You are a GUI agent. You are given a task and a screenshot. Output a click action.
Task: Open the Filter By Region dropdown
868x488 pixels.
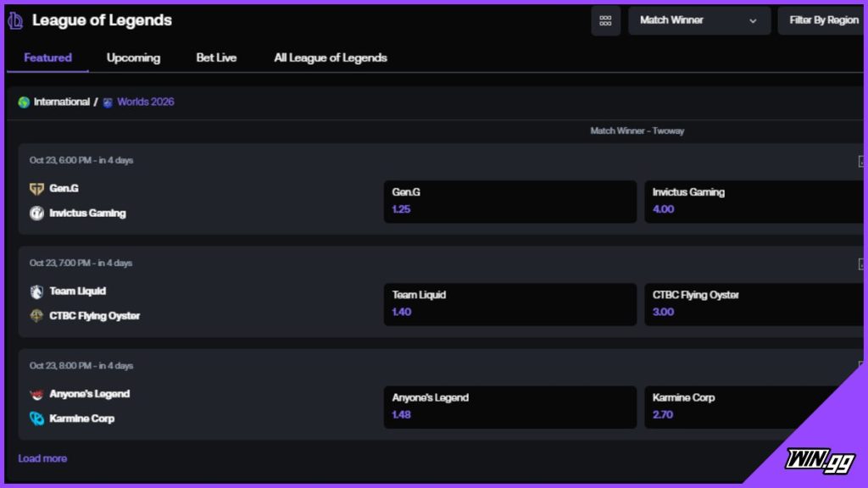click(x=822, y=21)
